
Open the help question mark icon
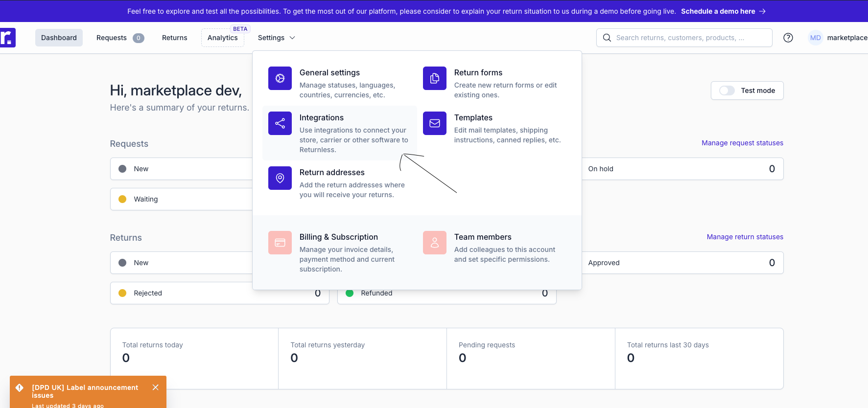(788, 38)
